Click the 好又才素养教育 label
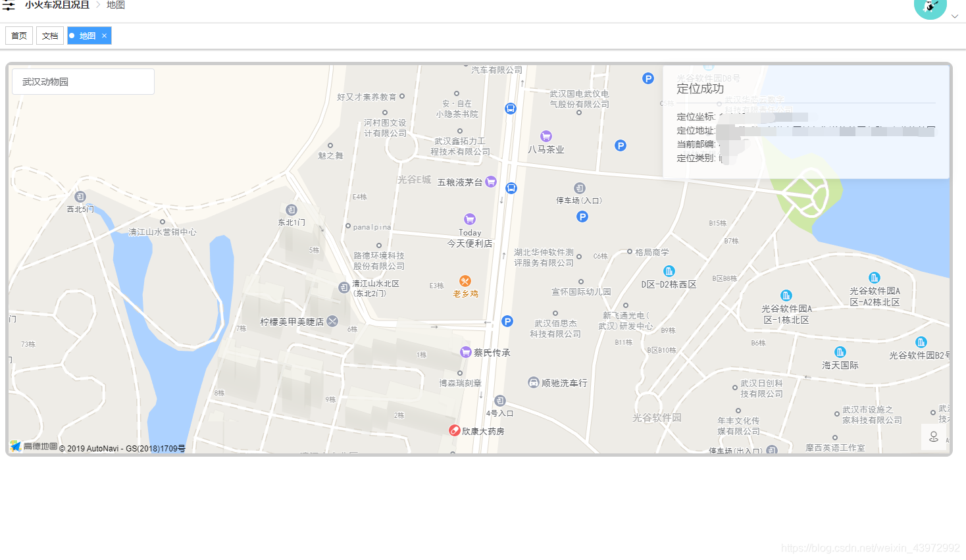 [x=367, y=97]
